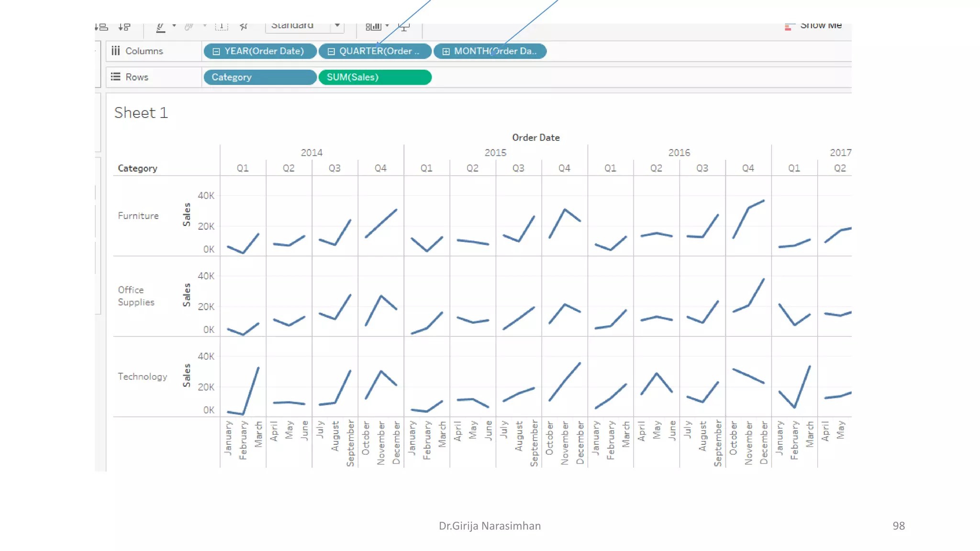
Task: Click the Furniture row header
Action: (x=138, y=216)
